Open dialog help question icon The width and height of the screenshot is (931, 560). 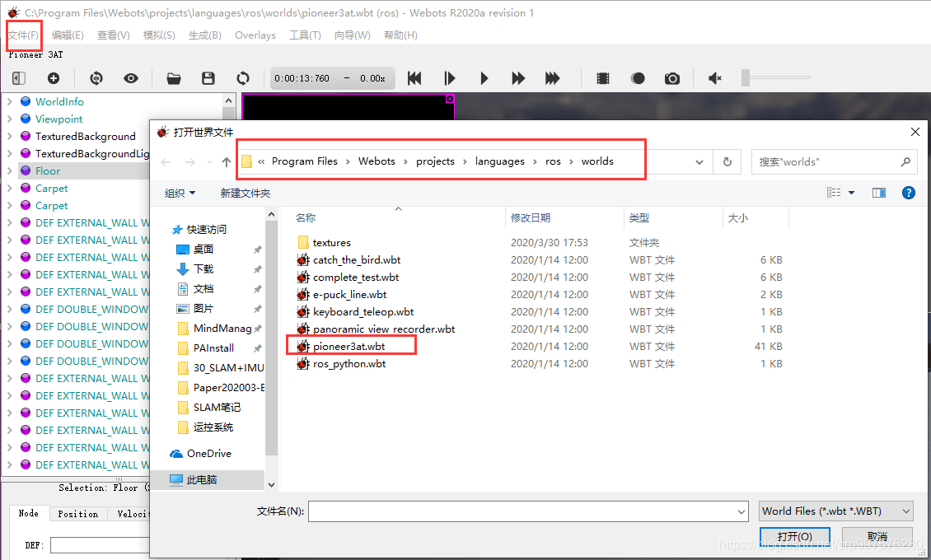909,193
